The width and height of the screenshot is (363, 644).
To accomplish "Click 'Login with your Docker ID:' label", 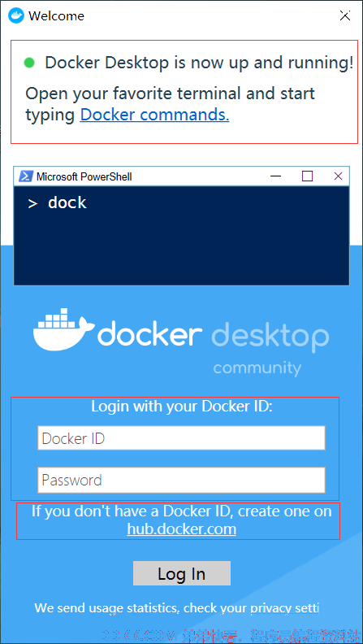I will coord(182,407).
